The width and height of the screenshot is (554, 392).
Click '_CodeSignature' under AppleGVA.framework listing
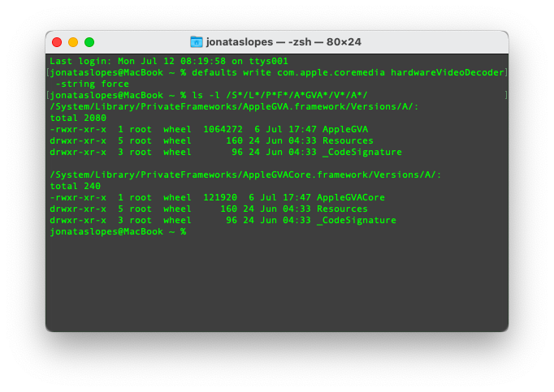(x=362, y=153)
